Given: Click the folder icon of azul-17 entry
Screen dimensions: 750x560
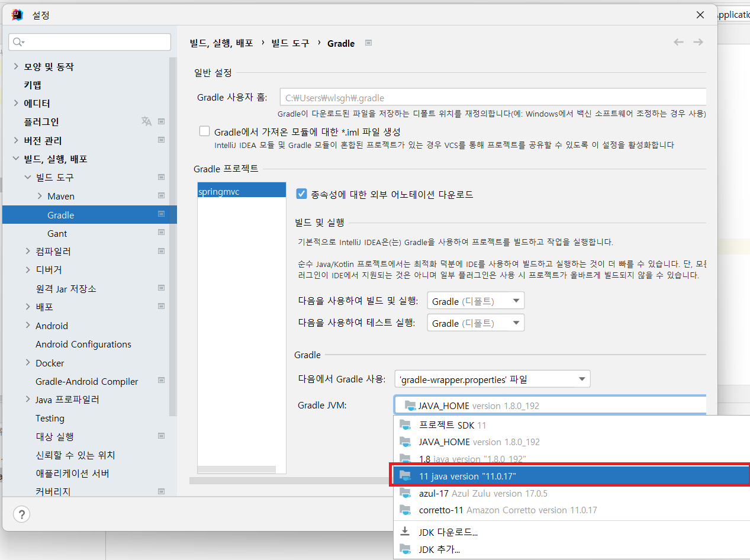Looking at the screenshot, I should coord(405,493).
